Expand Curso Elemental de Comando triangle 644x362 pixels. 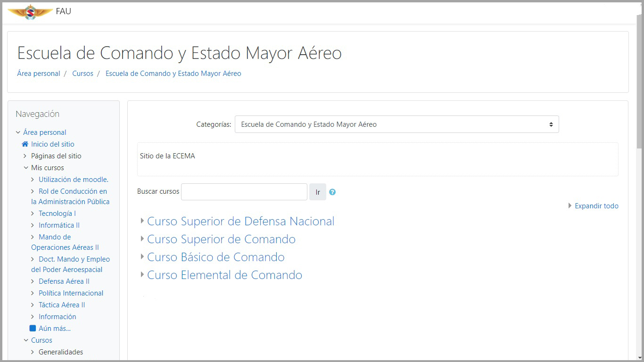[142, 274]
